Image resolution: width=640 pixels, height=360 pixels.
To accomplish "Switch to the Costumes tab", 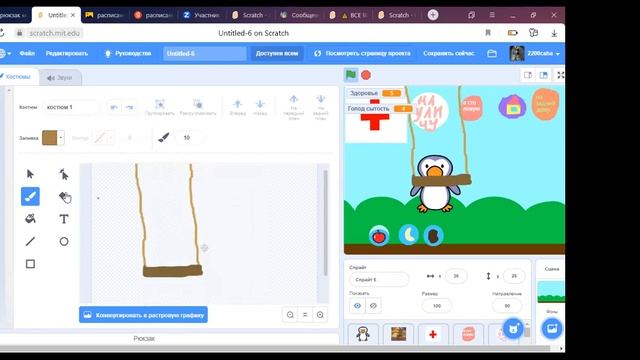I will pyautogui.click(x=18, y=77).
